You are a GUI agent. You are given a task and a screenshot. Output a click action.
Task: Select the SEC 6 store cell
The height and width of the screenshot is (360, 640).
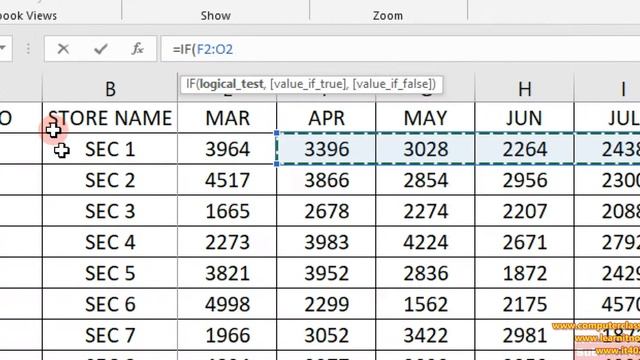[x=110, y=304]
